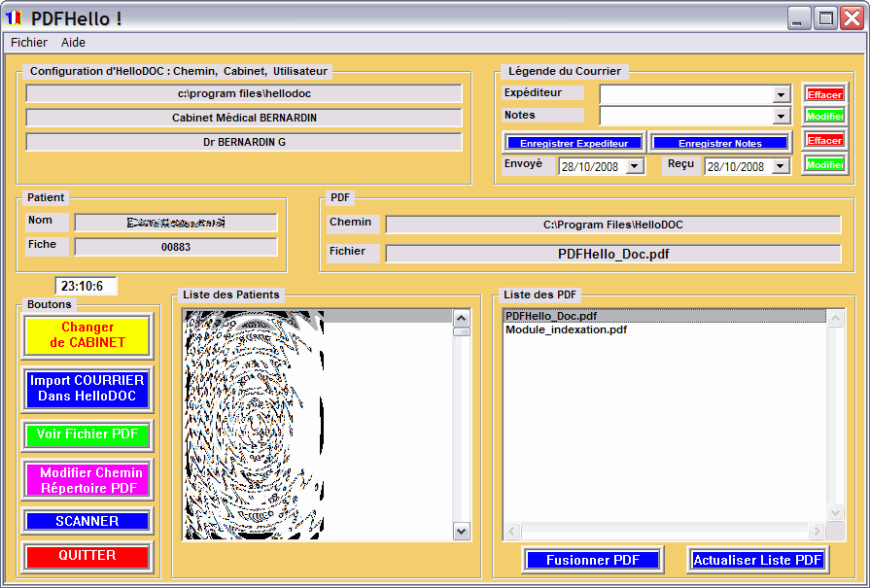Click inside the Notes text field

pyautogui.click(x=686, y=116)
